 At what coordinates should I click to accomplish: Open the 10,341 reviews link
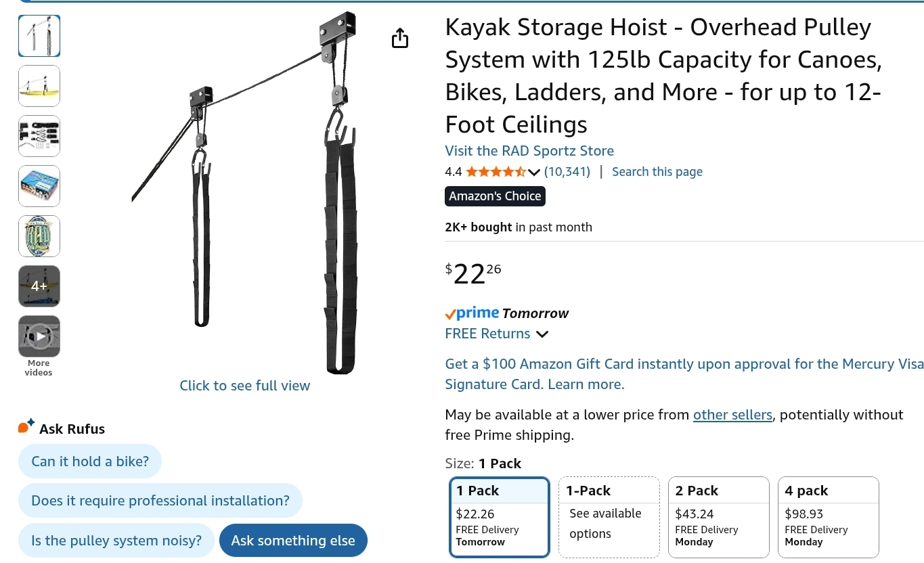pyautogui.click(x=567, y=172)
